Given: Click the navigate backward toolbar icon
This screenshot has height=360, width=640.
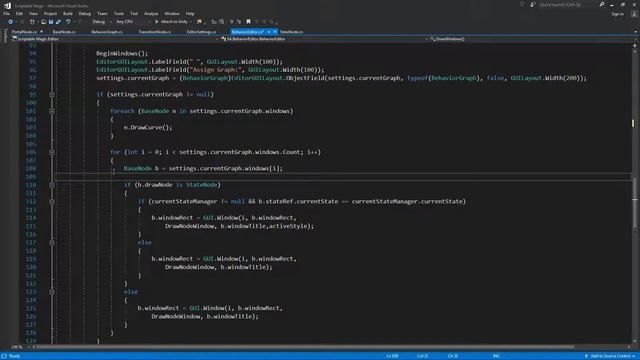Looking at the screenshot, I should pos(11,22).
